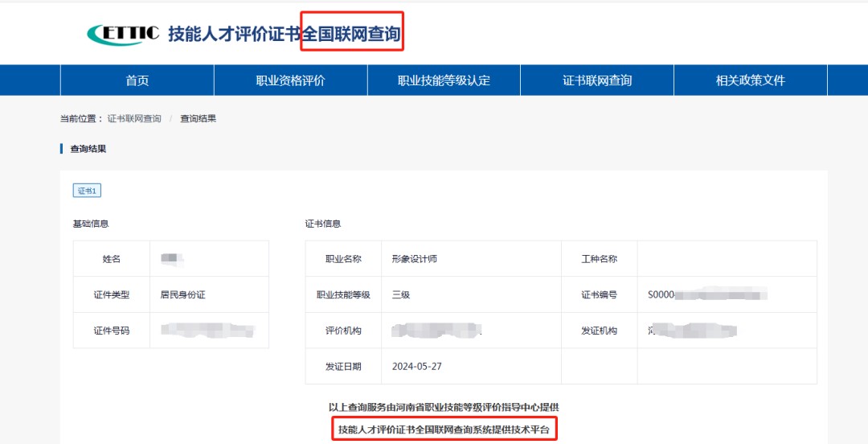Click the 查询结果 breadcrumb item
The width and height of the screenshot is (868, 444).
(x=198, y=118)
